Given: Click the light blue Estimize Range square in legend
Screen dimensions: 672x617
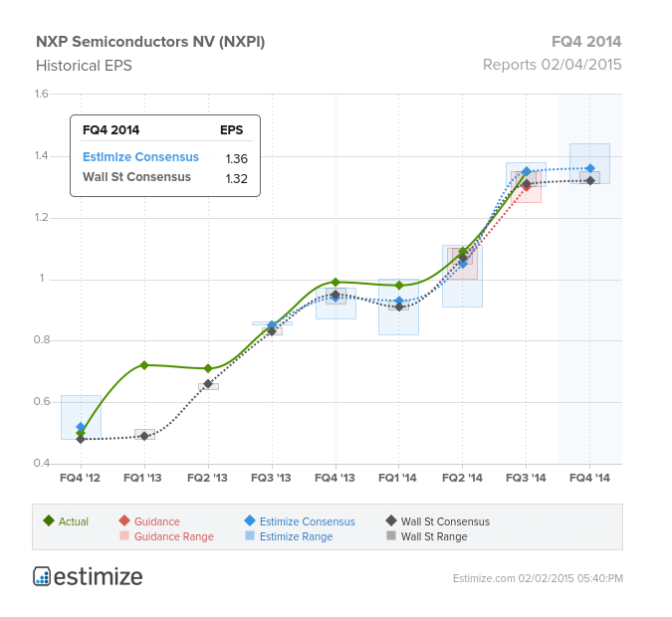Looking at the screenshot, I should [250, 535].
